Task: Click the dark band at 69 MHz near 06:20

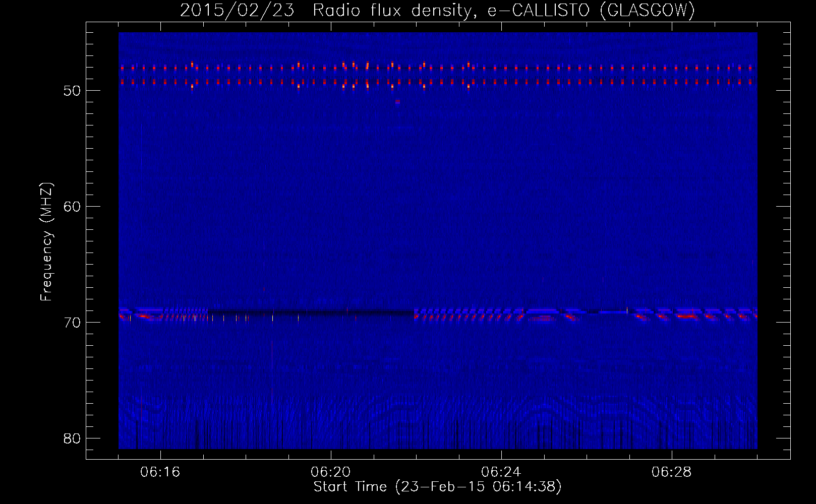Action: (311, 313)
